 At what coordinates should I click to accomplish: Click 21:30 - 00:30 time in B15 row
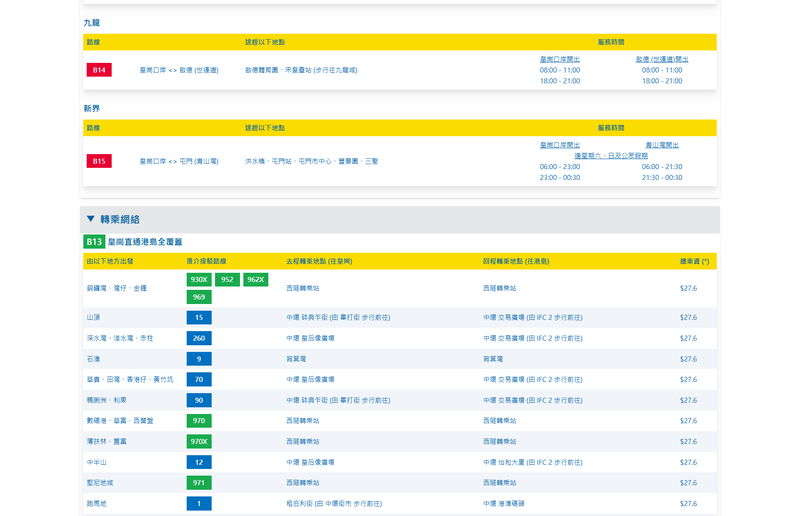pyautogui.click(x=662, y=178)
